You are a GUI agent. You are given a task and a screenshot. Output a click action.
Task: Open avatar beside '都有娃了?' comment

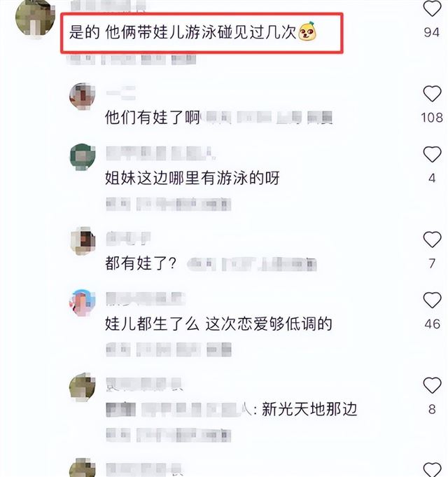pos(83,241)
